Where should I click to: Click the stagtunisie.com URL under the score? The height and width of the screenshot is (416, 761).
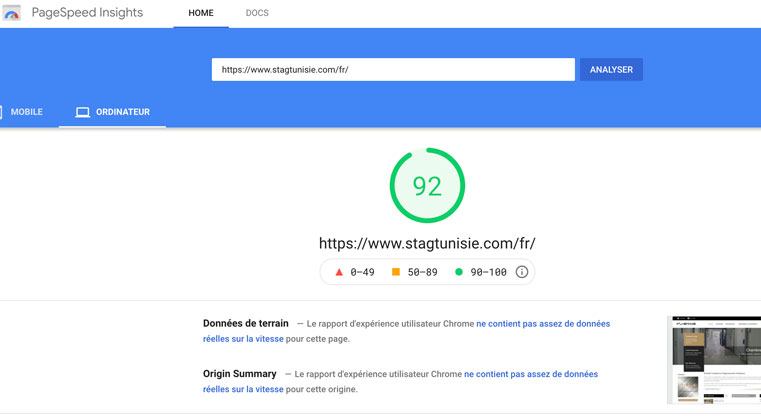(427, 243)
